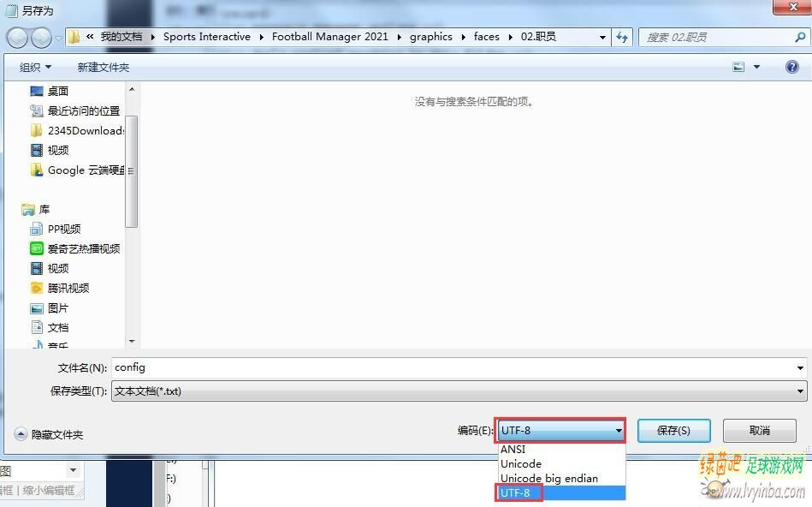Expand the recent pages arrow beside forward button
Image resolution: width=812 pixels, height=507 pixels.
(x=58, y=38)
